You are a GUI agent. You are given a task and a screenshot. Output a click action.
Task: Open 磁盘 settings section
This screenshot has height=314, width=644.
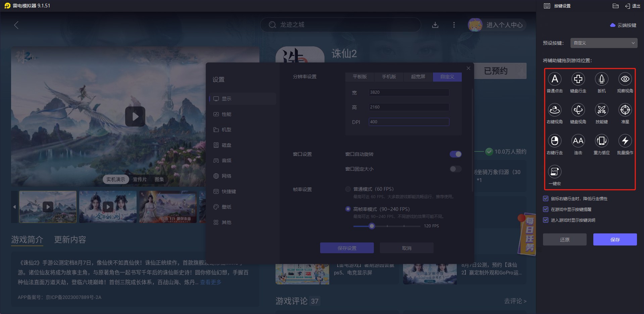coord(243,145)
